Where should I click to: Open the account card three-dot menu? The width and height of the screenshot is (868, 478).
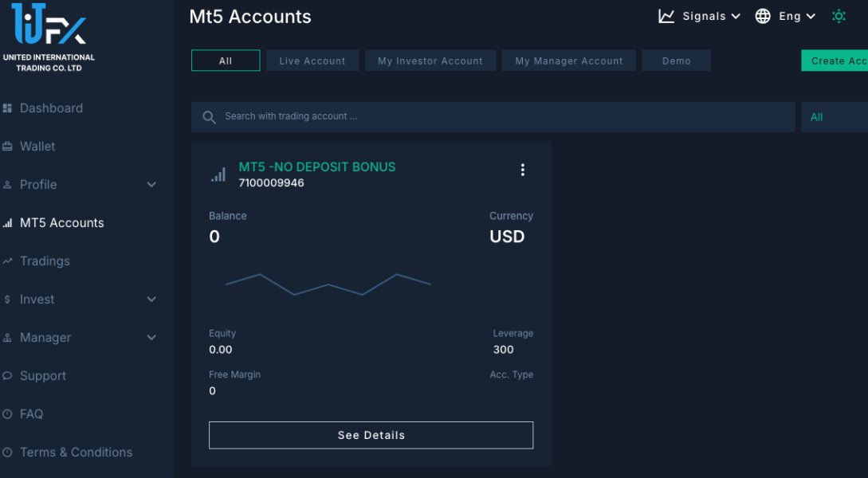523,170
